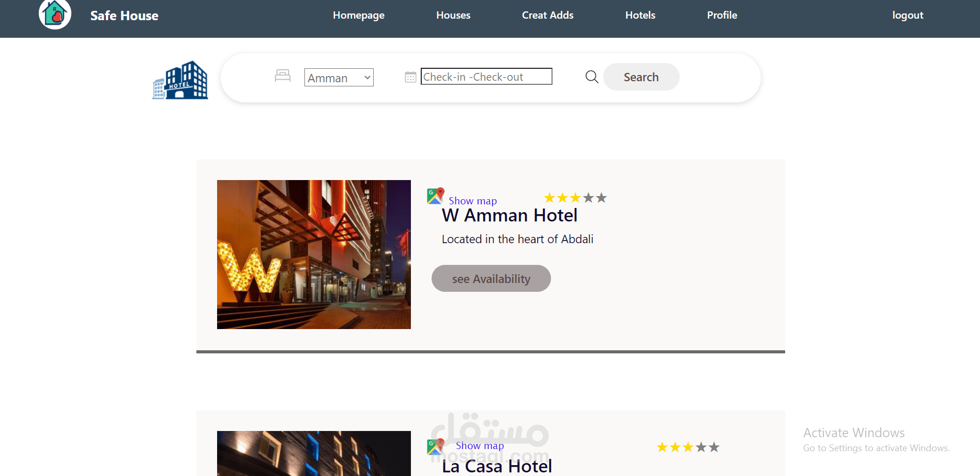Click the star rating of W Amman Hotel
This screenshot has width=980, height=476.
tap(575, 198)
